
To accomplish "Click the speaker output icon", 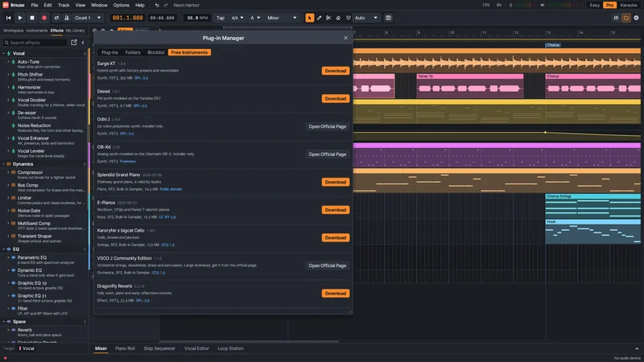I will [x=542, y=6].
